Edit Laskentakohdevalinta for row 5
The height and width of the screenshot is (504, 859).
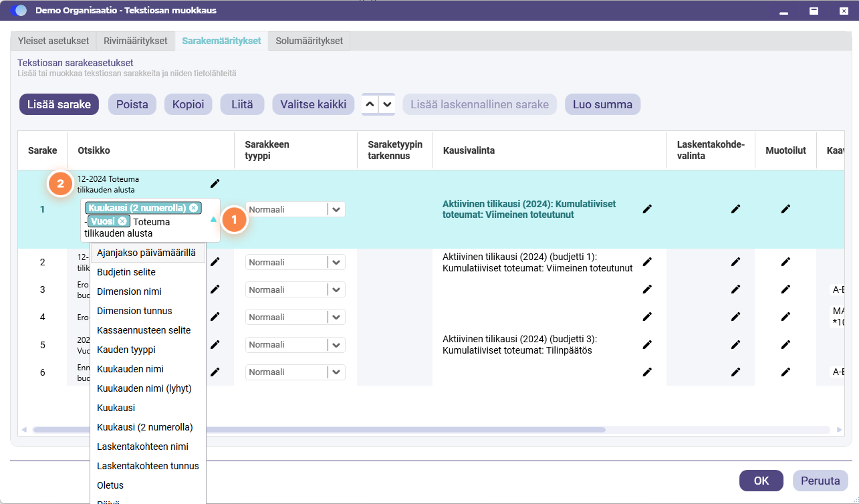click(x=736, y=344)
